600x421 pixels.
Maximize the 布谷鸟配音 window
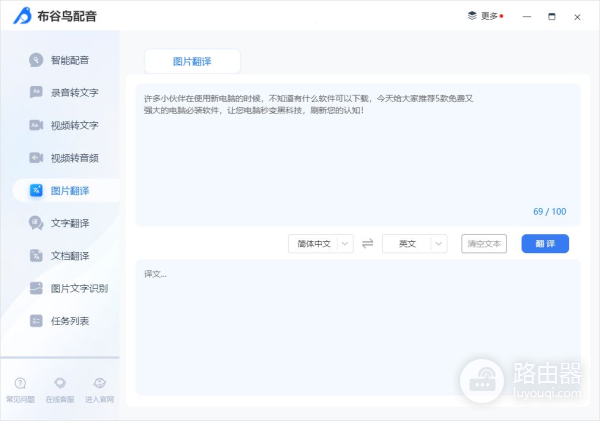tap(551, 16)
